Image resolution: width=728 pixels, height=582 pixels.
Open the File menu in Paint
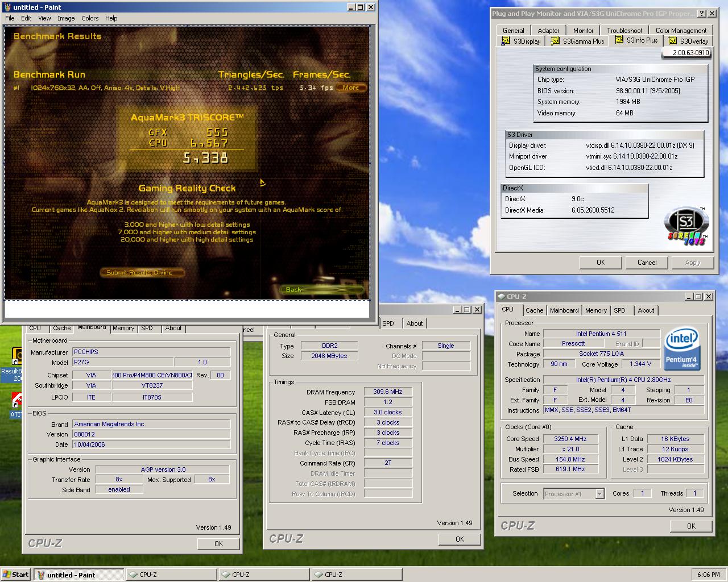pos(10,18)
